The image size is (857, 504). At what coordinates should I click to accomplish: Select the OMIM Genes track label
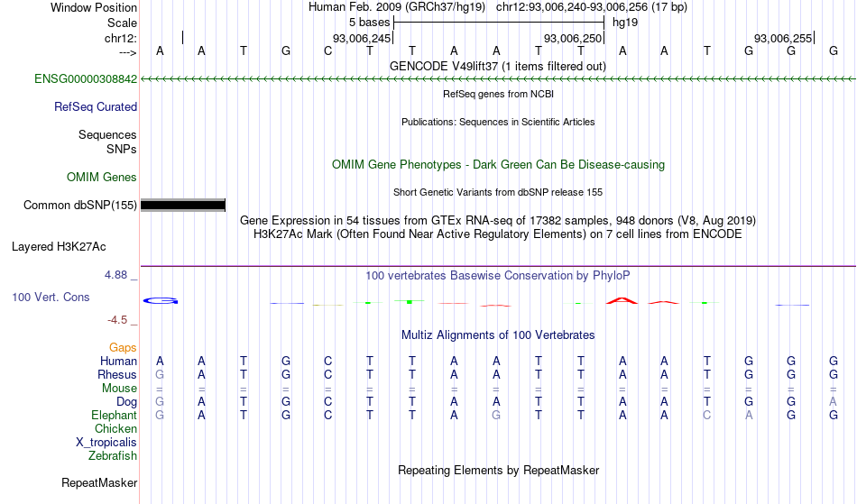point(102,177)
